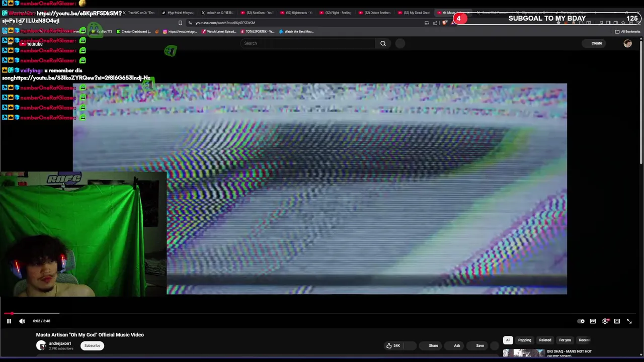Subscribe to andrejaxon1 channel
644x362 pixels.
click(x=92, y=345)
